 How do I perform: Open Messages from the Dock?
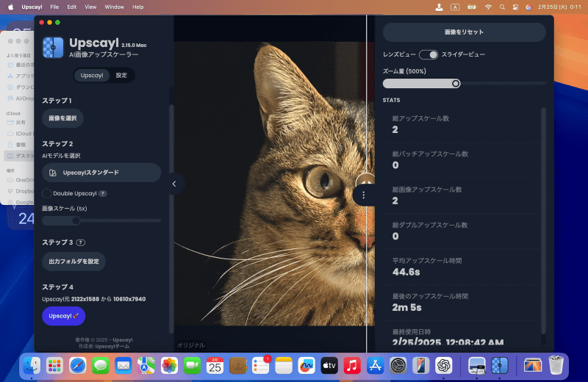click(x=101, y=366)
